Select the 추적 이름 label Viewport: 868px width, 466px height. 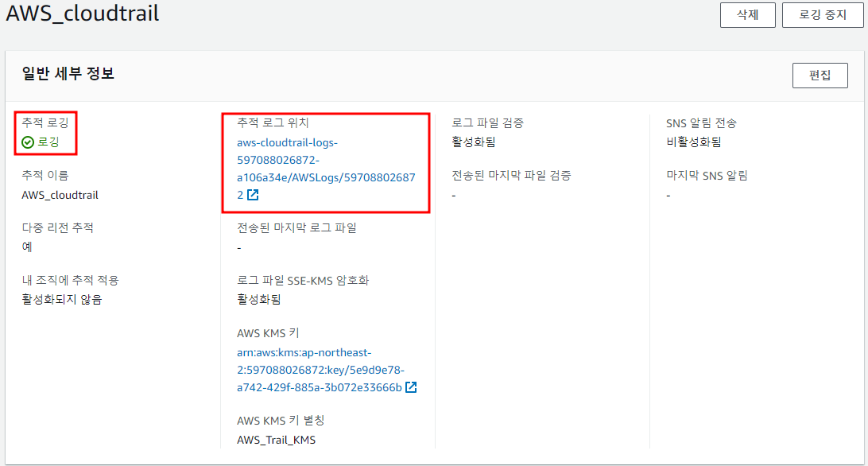(x=45, y=175)
